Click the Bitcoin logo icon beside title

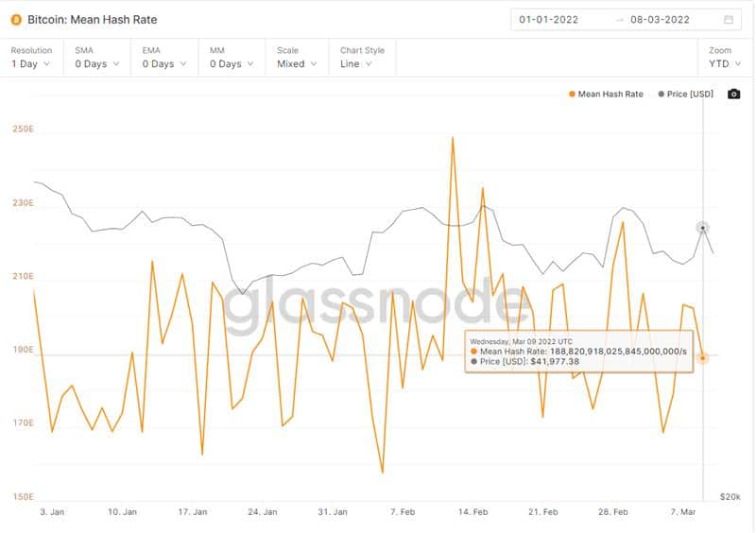(16, 20)
